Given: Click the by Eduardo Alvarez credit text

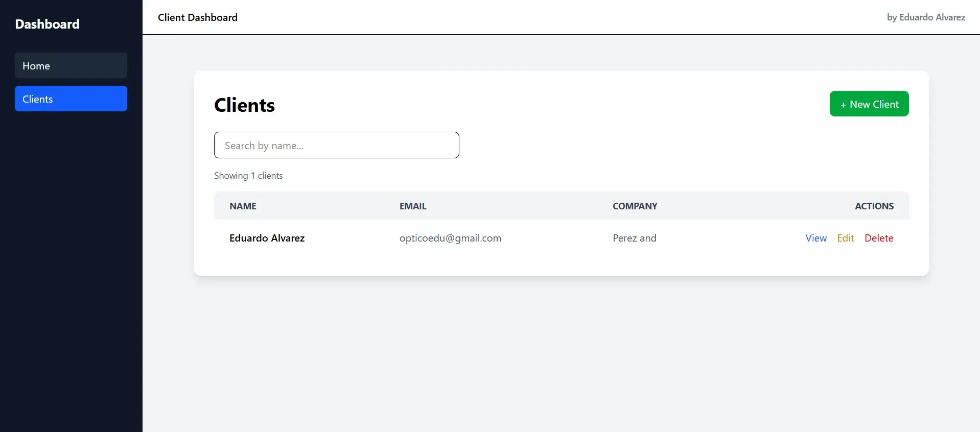Looking at the screenshot, I should (925, 17).
